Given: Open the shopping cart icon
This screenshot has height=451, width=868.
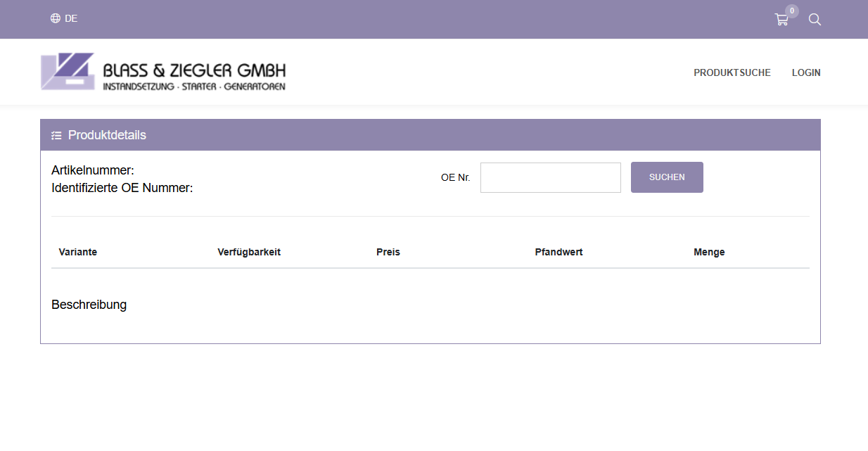Looking at the screenshot, I should 781,20.
